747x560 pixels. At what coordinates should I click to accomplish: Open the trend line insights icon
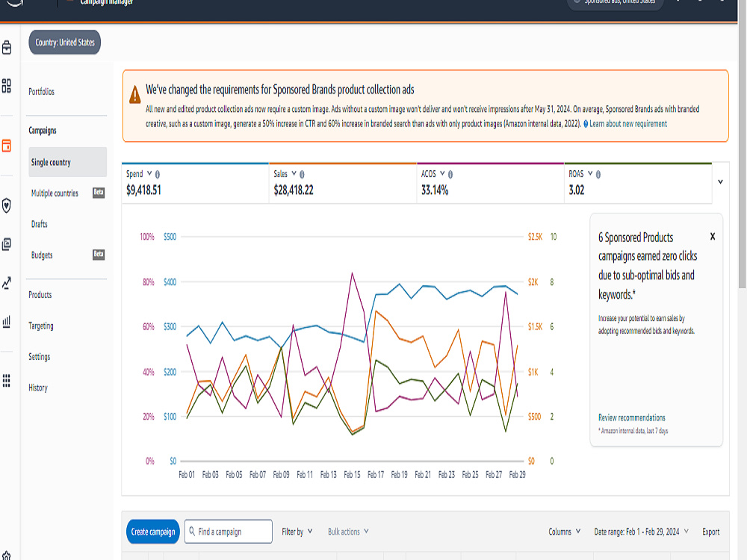click(7, 283)
